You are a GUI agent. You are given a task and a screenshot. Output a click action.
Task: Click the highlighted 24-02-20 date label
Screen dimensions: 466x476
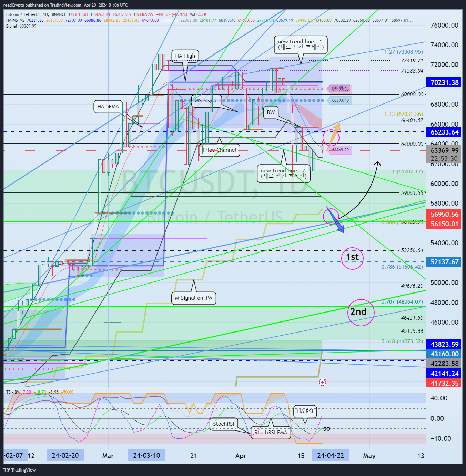pos(65,455)
